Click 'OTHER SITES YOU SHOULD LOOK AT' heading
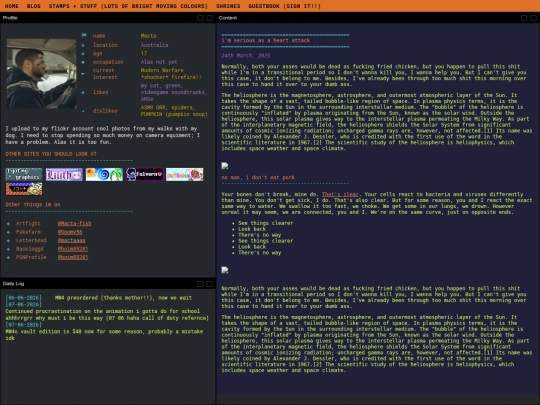This screenshot has height=405, width=540. pyautogui.click(x=51, y=154)
